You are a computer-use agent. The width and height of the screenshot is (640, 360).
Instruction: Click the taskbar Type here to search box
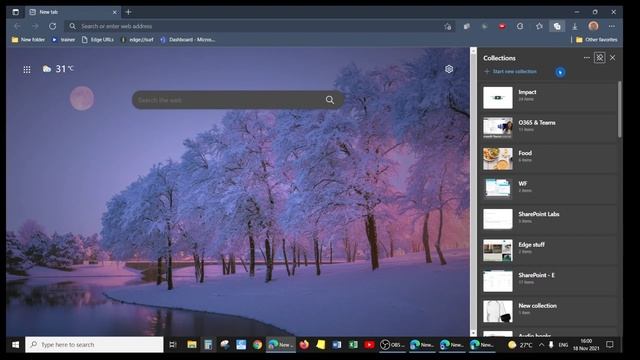[94, 345]
